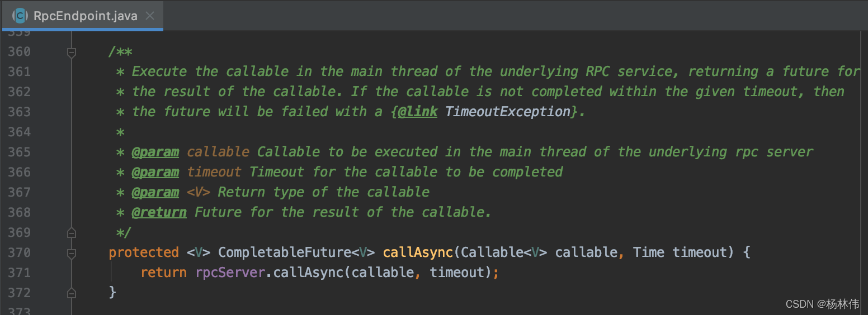The image size is (868, 315).
Task: Click the protected keyword
Action: [144, 252]
